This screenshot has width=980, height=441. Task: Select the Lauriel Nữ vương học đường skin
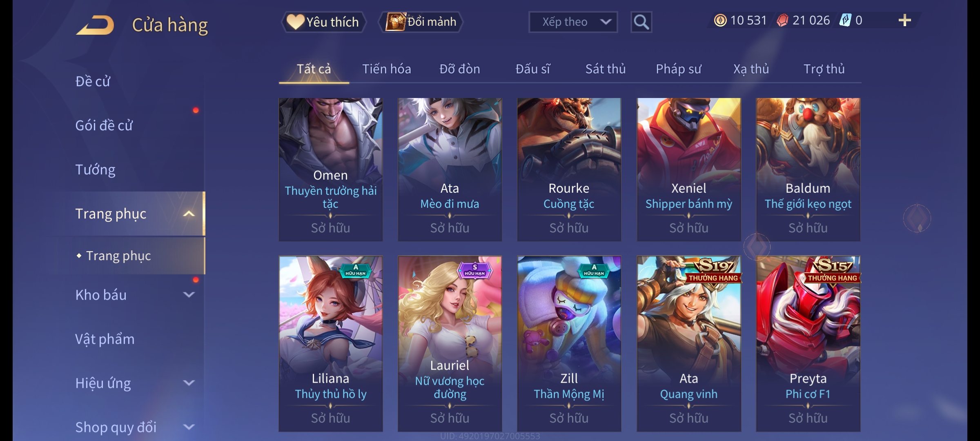click(450, 343)
